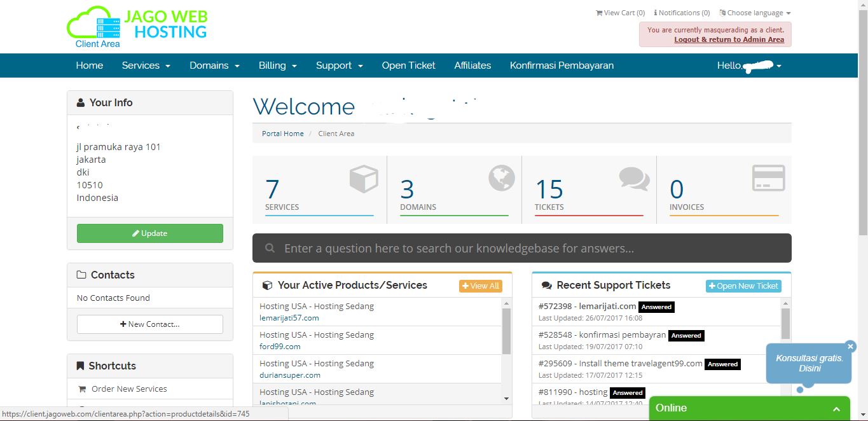The width and height of the screenshot is (868, 421).
Task: Open the lemarijati57.com hosting service
Action: [x=377, y=312]
